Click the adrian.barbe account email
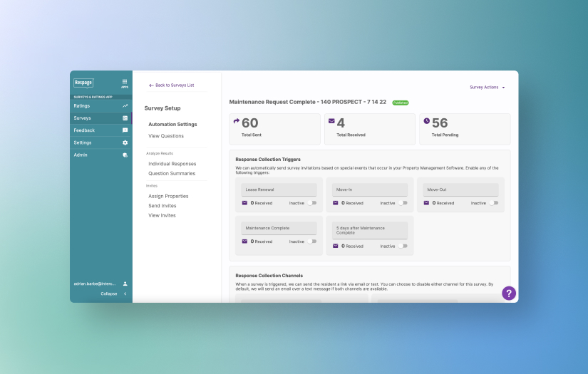 point(95,284)
